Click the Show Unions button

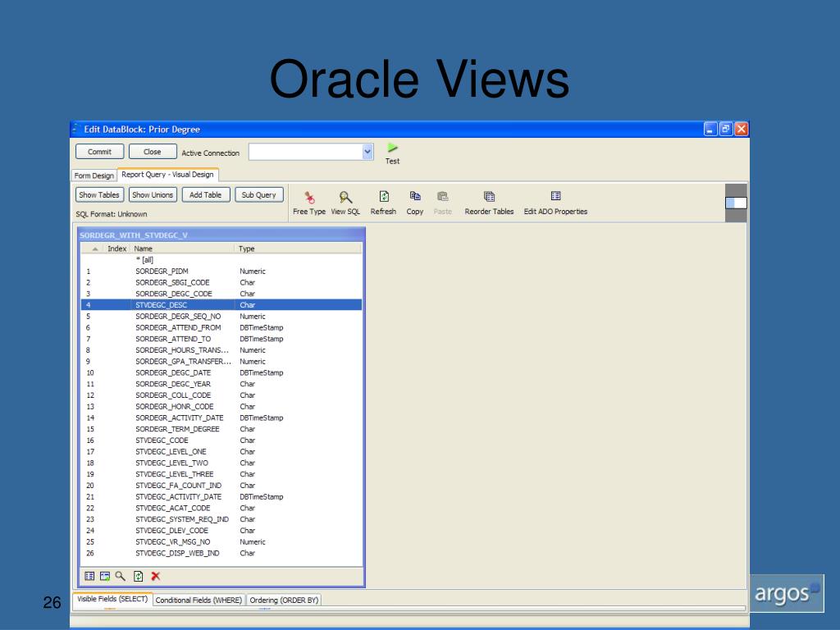(x=153, y=195)
